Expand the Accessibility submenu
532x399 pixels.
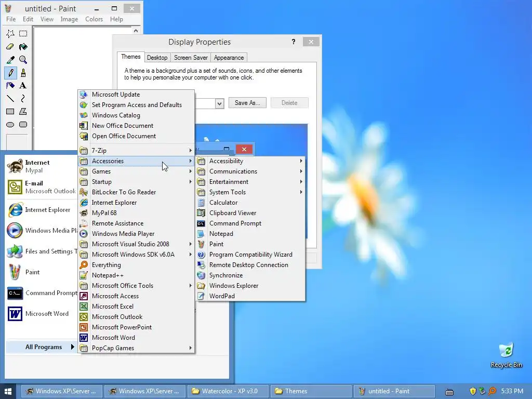(x=250, y=161)
